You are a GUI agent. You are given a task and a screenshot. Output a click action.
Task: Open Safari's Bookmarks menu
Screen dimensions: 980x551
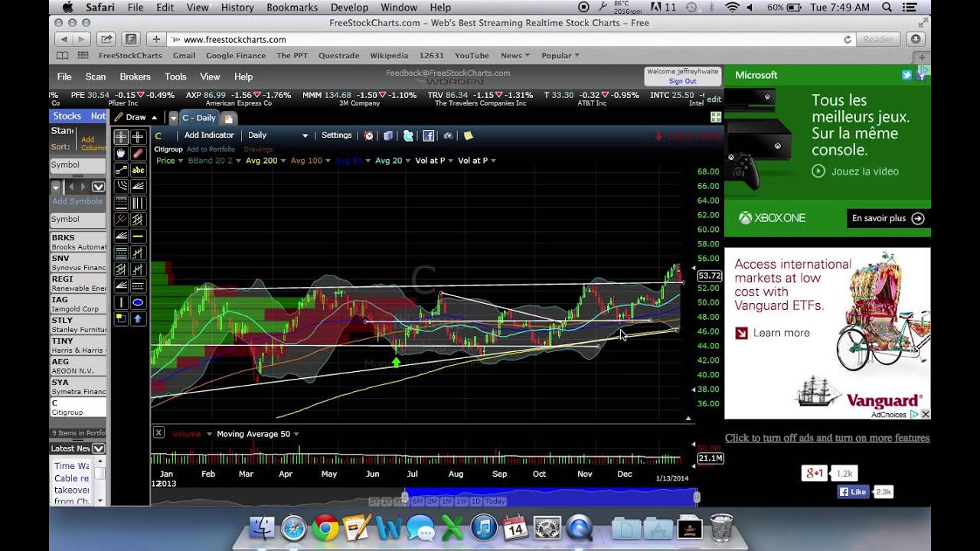292,7
